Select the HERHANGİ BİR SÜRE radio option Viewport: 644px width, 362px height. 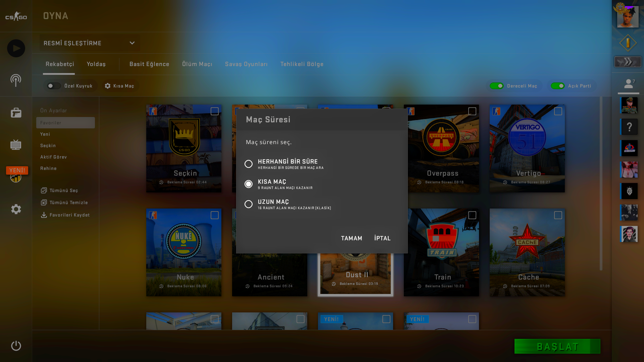click(249, 164)
